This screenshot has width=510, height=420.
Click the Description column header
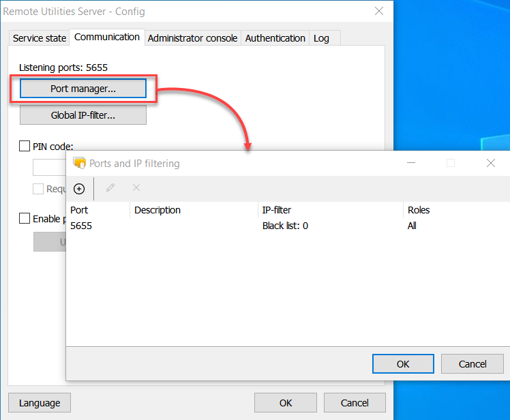click(x=194, y=210)
